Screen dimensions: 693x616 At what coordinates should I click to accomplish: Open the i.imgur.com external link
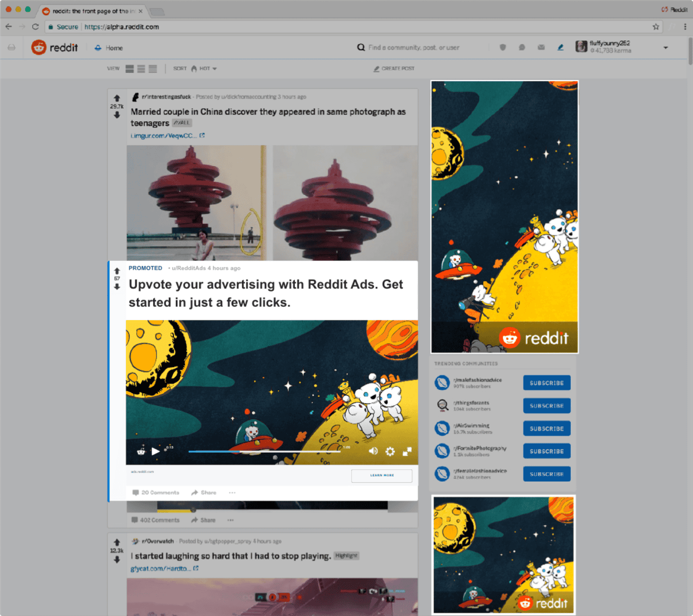click(x=167, y=135)
